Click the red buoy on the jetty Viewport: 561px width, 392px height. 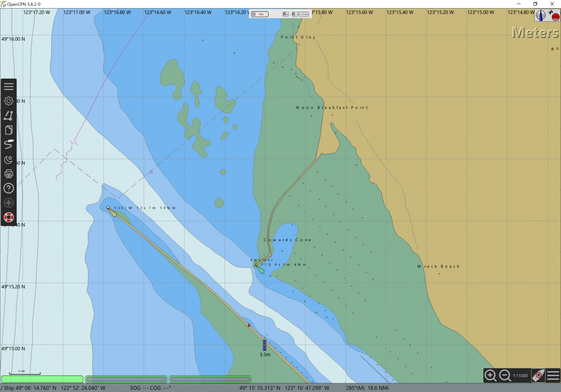click(x=249, y=325)
